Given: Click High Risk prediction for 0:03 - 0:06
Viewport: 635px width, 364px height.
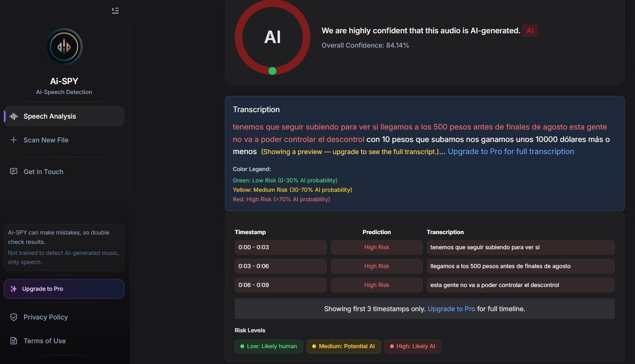Looking at the screenshot, I should 377,266.
